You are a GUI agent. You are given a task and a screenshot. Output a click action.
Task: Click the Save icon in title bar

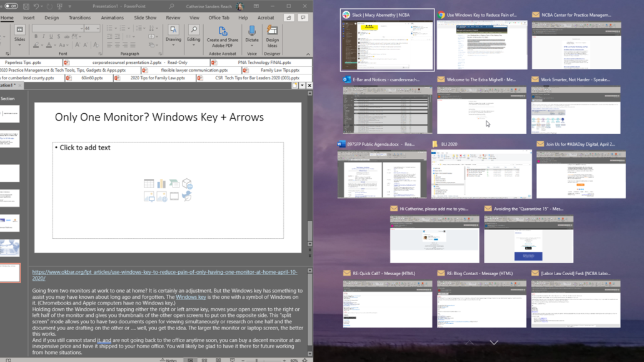(x=26, y=6)
